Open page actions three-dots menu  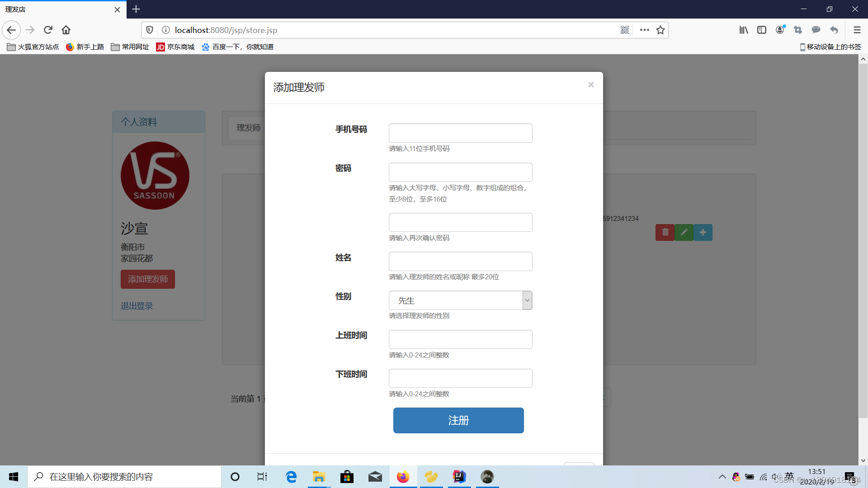pyautogui.click(x=645, y=30)
